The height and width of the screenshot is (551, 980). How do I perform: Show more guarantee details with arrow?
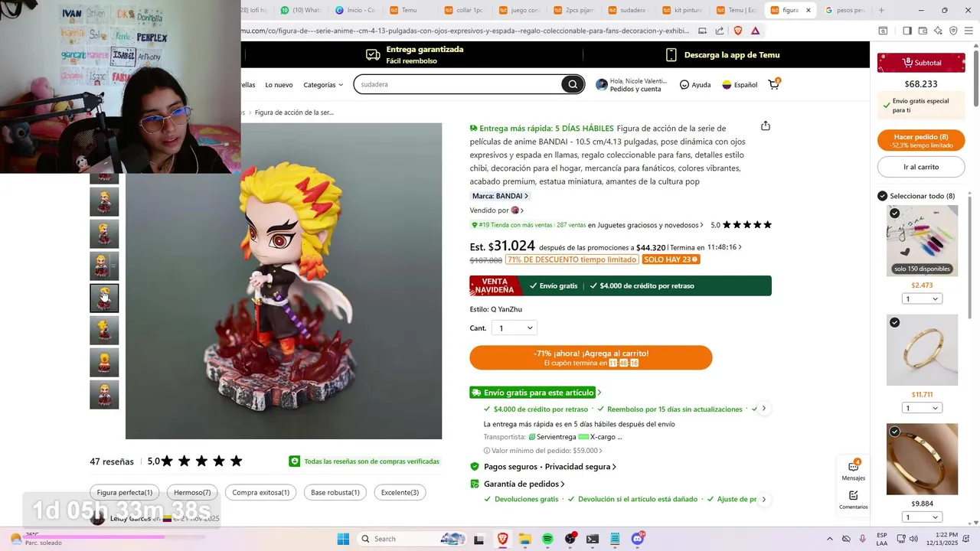point(763,499)
